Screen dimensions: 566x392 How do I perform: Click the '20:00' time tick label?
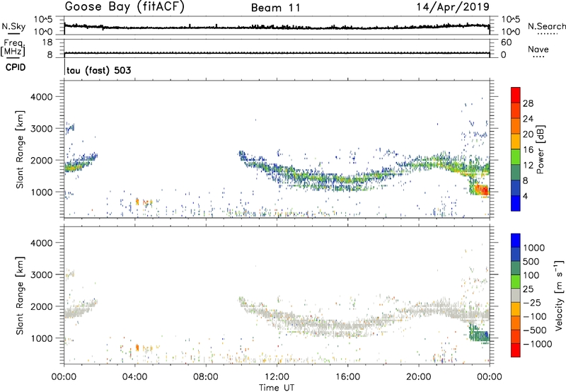click(419, 377)
